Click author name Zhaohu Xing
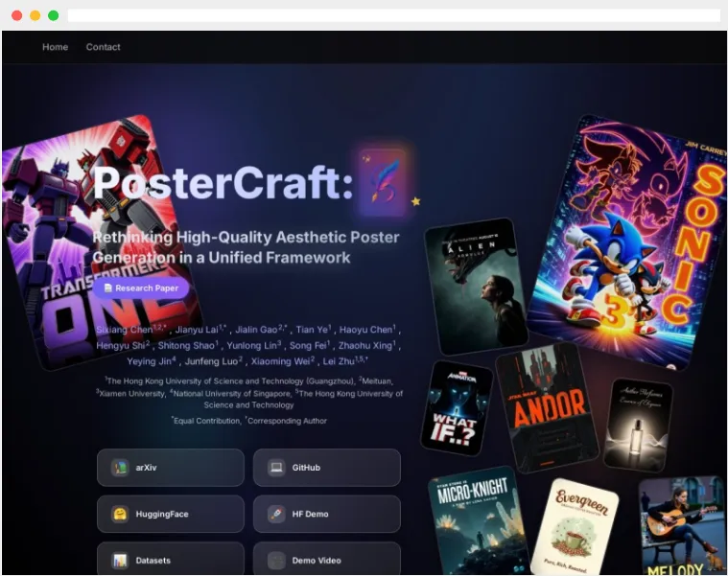Screen dimensions: 728x576 click(x=365, y=346)
